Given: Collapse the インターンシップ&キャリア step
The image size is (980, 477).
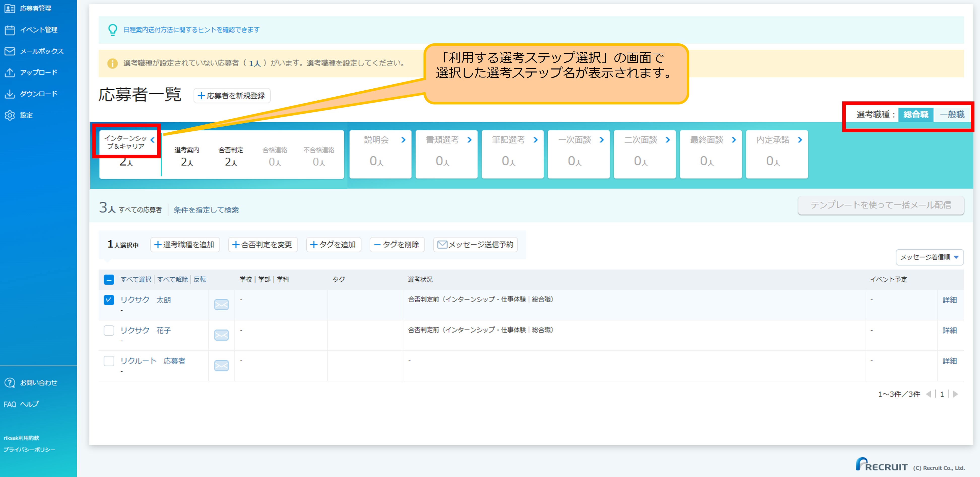Looking at the screenshot, I should 153,140.
